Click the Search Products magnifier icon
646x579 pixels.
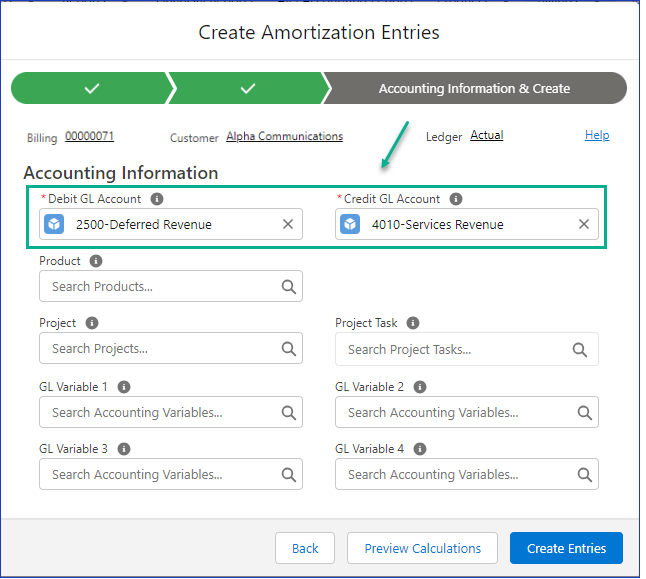(289, 286)
